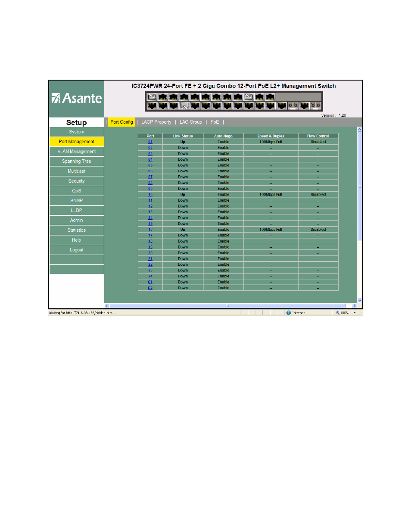Image resolution: width=411 pixels, height=532 pixels.
Task: Open port 14 configuration link
Action: pos(150,218)
